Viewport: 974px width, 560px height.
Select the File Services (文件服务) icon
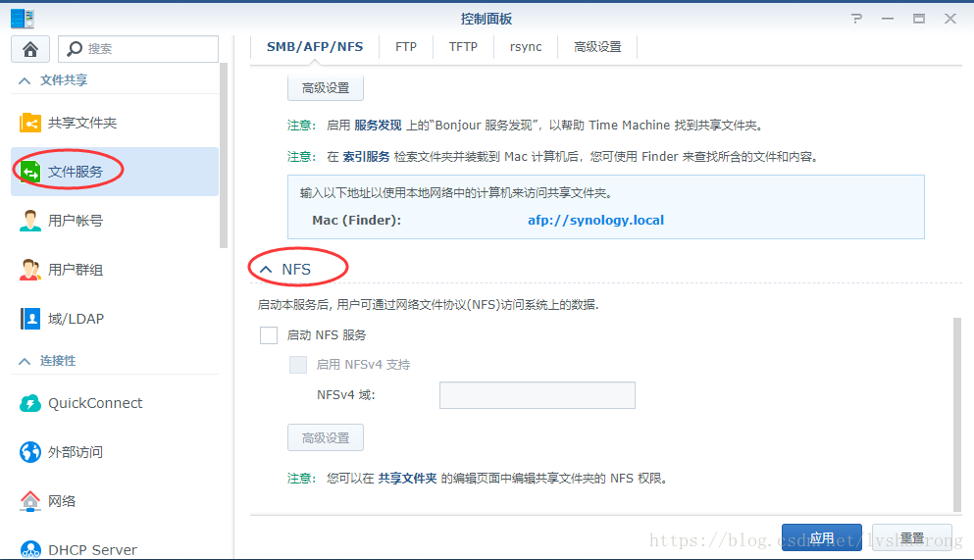(29, 172)
